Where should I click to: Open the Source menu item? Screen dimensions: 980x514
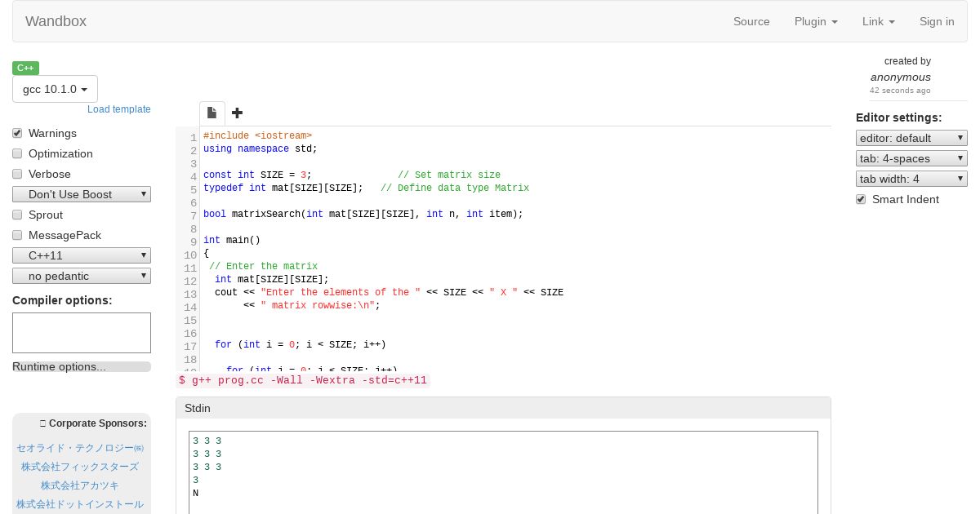(751, 21)
